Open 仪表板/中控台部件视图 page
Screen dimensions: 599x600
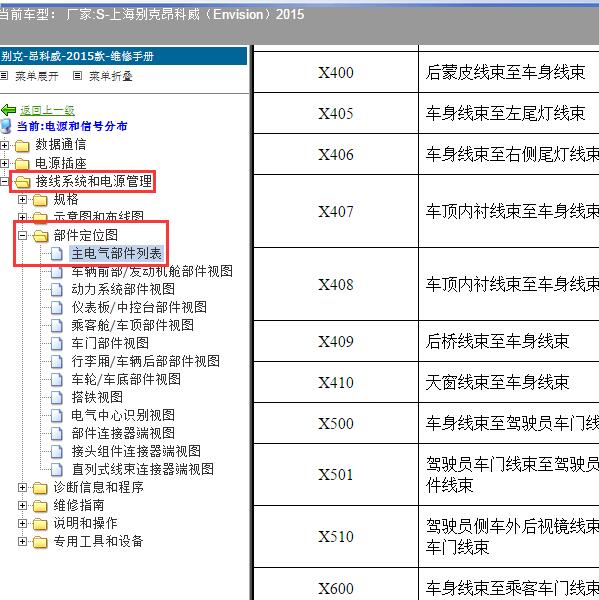[x=139, y=307]
